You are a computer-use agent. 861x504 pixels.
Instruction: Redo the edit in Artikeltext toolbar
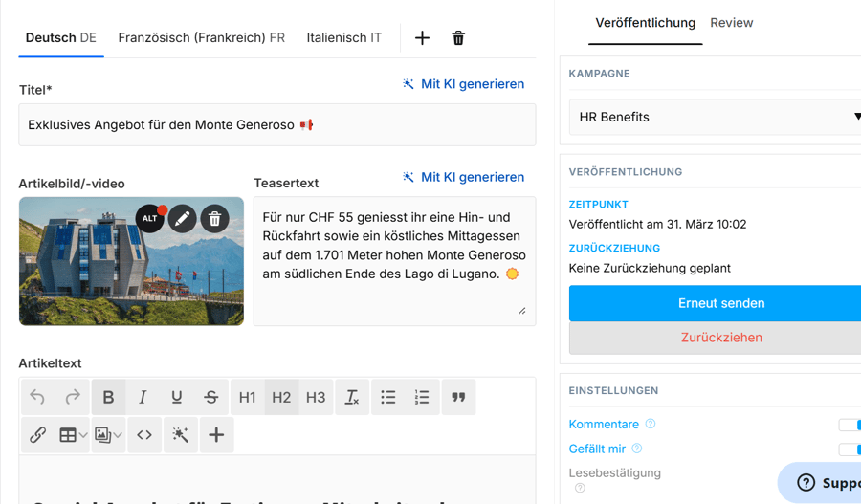(x=73, y=397)
